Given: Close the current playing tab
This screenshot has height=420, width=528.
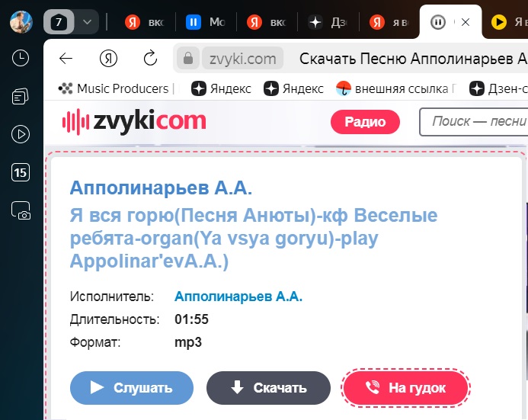Looking at the screenshot, I should 466,22.
